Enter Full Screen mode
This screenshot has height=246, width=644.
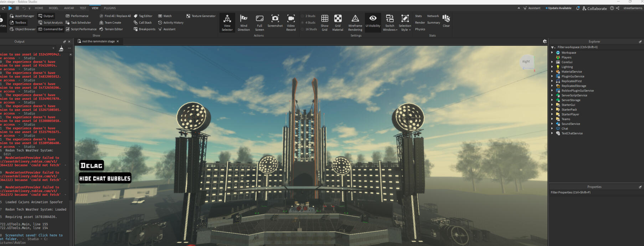259,22
